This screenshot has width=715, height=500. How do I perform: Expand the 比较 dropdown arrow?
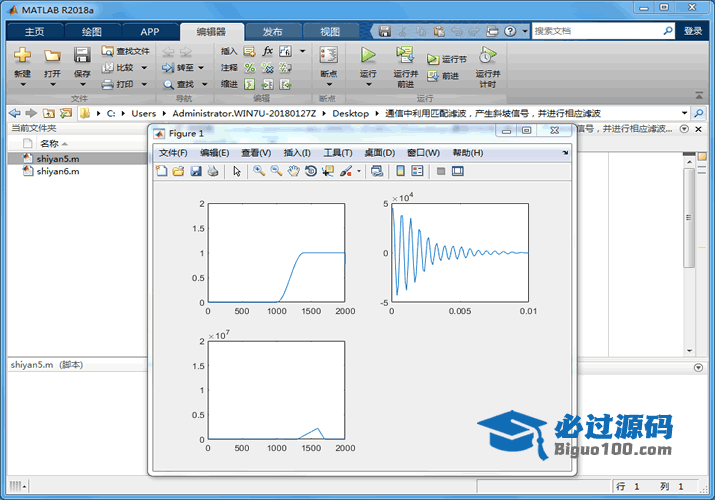pyautogui.click(x=144, y=68)
